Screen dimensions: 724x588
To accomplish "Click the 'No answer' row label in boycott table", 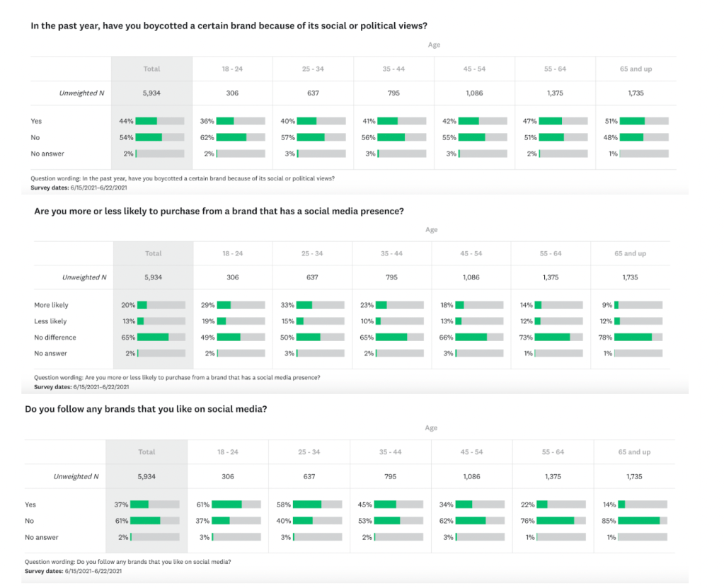I will coord(46,153).
